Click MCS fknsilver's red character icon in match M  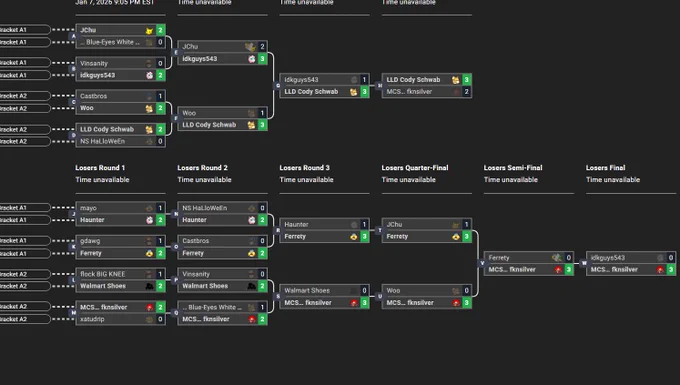(x=149, y=307)
